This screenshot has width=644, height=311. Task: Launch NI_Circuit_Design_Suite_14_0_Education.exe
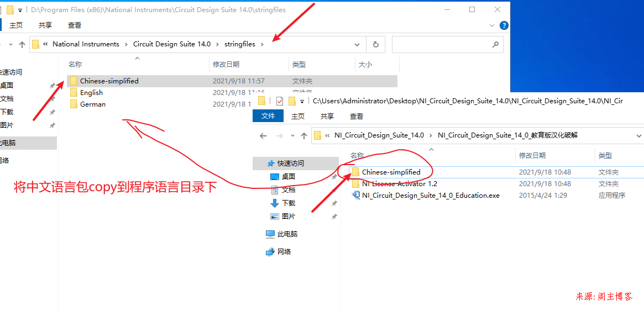pyautogui.click(x=431, y=196)
